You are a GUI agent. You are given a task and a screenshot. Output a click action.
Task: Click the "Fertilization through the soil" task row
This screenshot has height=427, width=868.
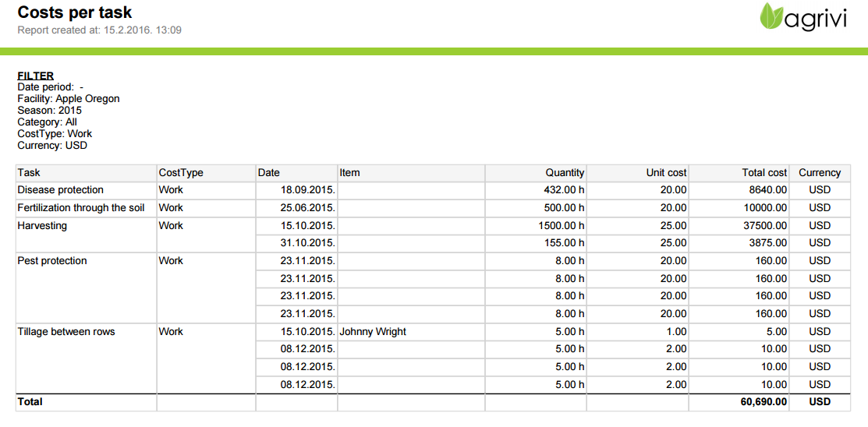click(x=81, y=208)
